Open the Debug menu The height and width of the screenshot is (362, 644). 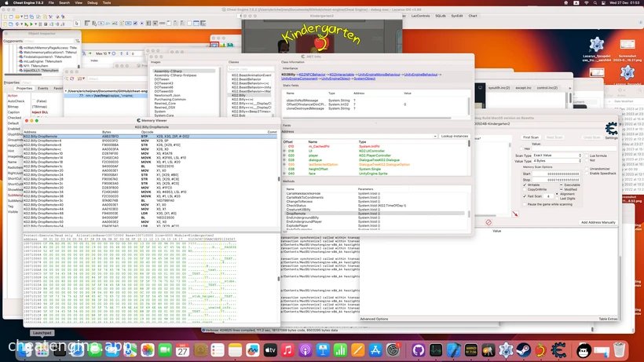(x=93, y=3)
